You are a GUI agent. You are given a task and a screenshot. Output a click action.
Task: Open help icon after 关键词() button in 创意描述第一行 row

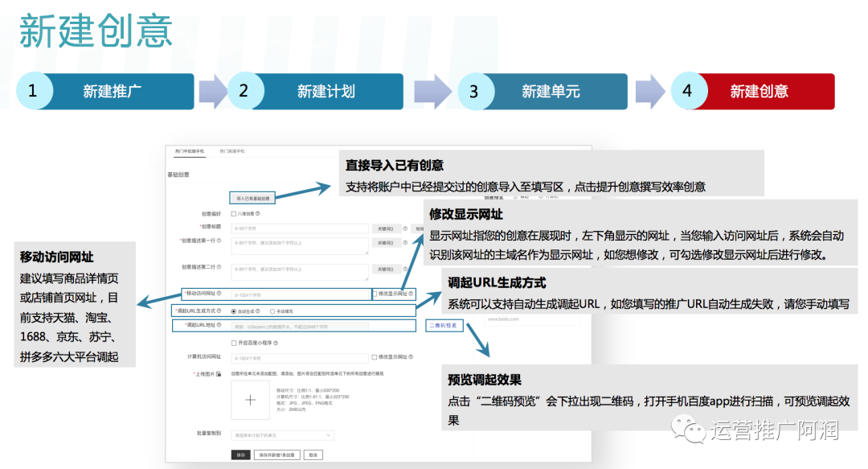tap(405, 243)
